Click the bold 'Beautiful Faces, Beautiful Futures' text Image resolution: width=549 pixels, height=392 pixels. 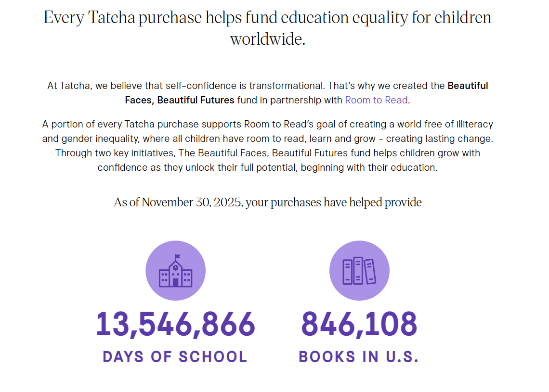[306, 93]
